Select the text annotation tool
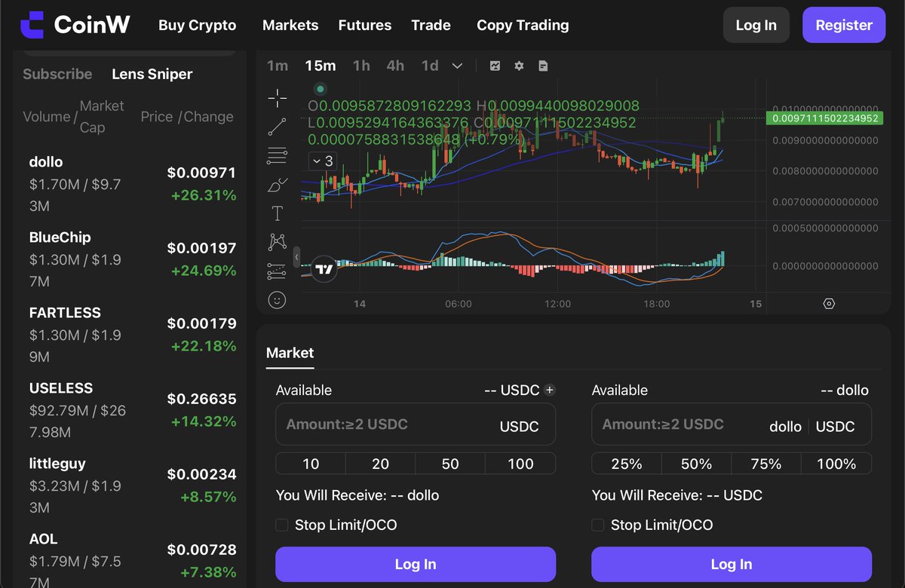Image resolution: width=905 pixels, height=588 pixels. [278, 213]
